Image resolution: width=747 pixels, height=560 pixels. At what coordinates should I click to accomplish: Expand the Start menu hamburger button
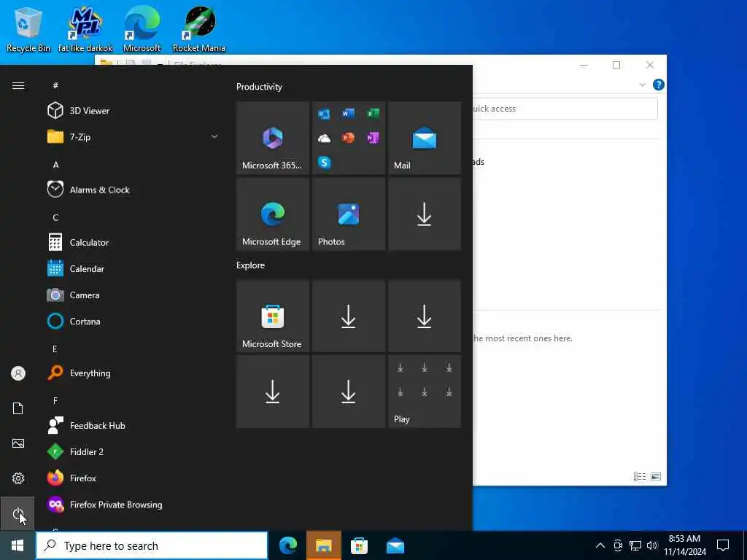(18, 86)
